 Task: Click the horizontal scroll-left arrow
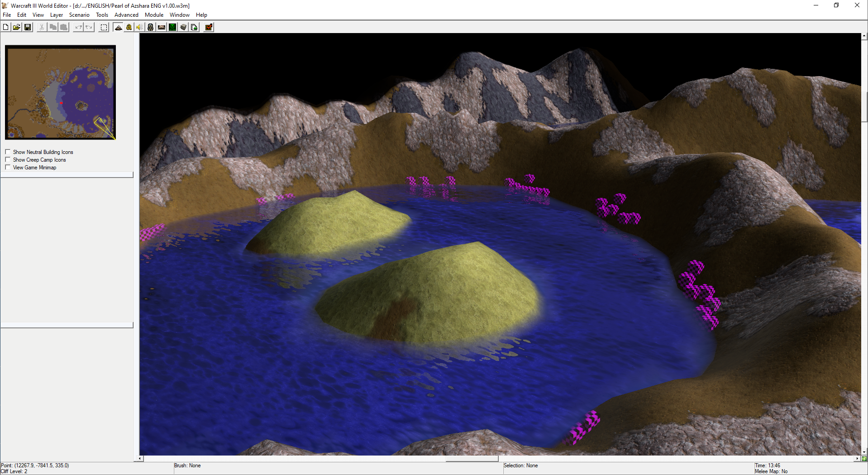140,459
